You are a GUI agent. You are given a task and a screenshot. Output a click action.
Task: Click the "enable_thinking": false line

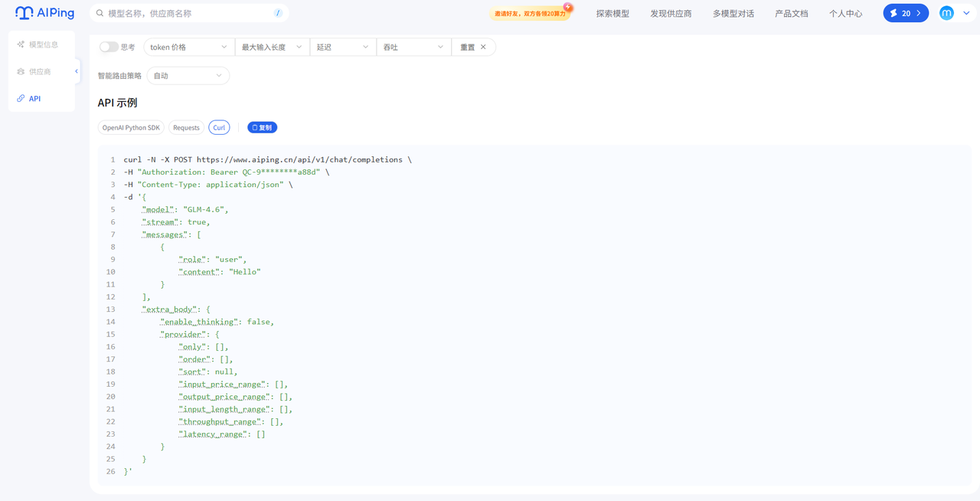click(x=217, y=322)
